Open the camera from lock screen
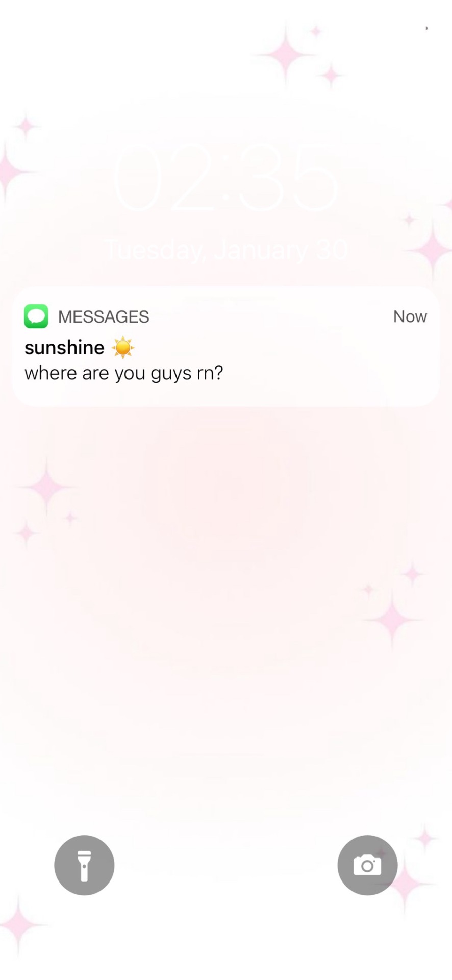Viewport: 452px width, 980px height. 367,865
